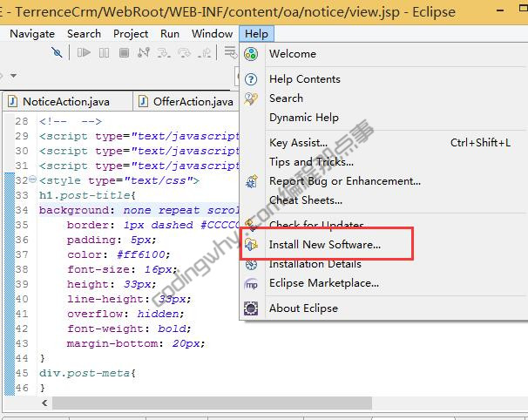Open the Window menu
The image size is (528, 420).
pyautogui.click(x=212, y=34)
